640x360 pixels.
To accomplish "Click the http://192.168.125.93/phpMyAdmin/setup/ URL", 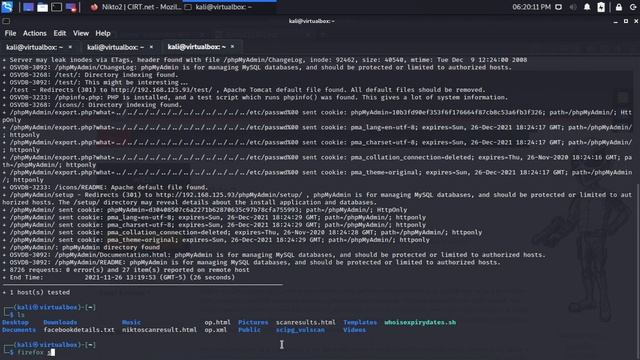I will [x=229, y=195].
